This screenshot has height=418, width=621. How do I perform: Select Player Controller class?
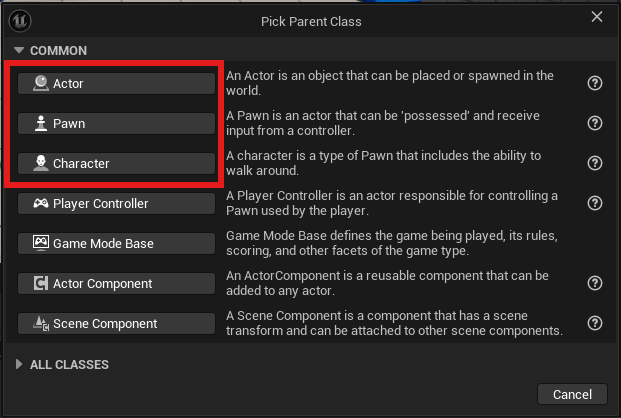click(116, 203)
